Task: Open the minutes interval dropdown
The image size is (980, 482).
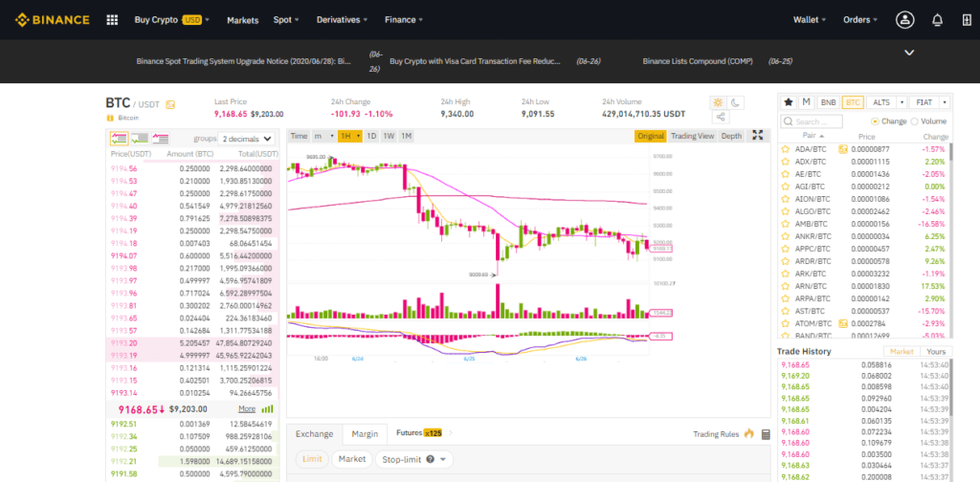Action: pyautogui.click(x=323, y=136)
